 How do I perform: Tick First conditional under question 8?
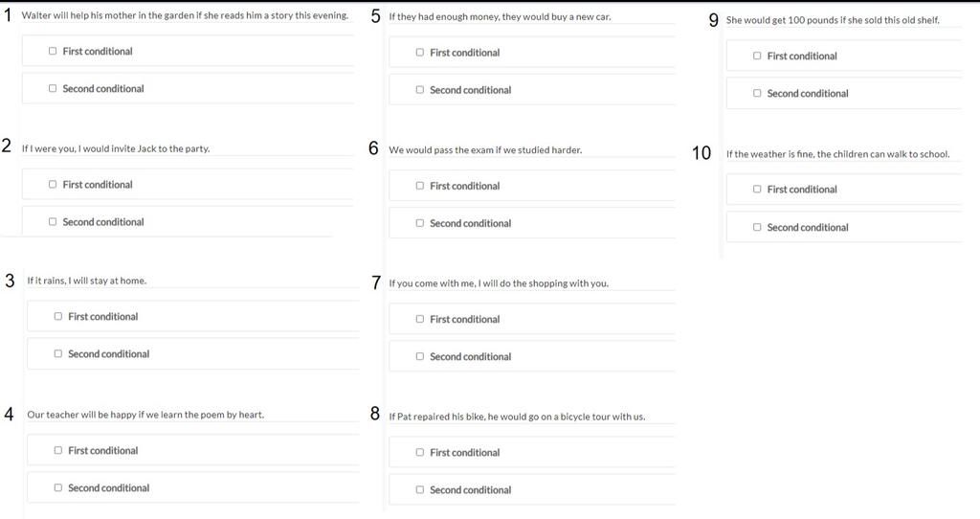click(420, 452)
